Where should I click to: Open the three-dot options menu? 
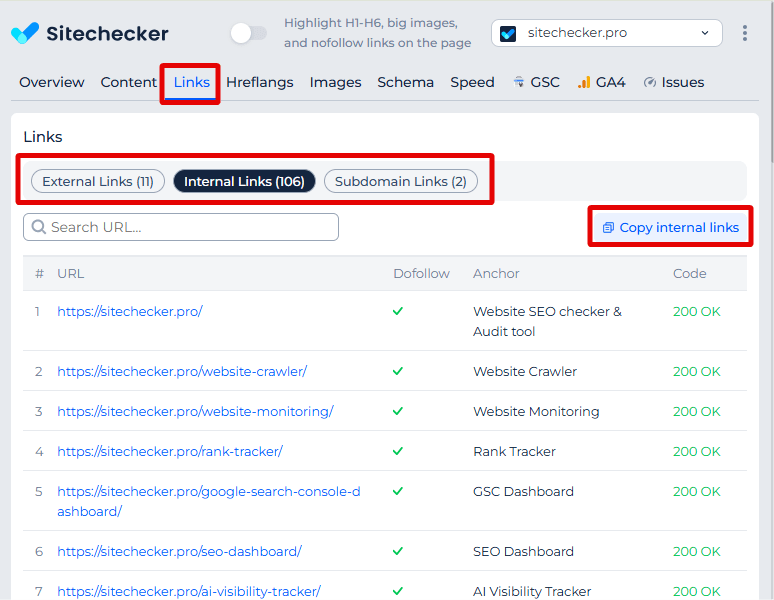pyautogui.click(x=744, y=33)
